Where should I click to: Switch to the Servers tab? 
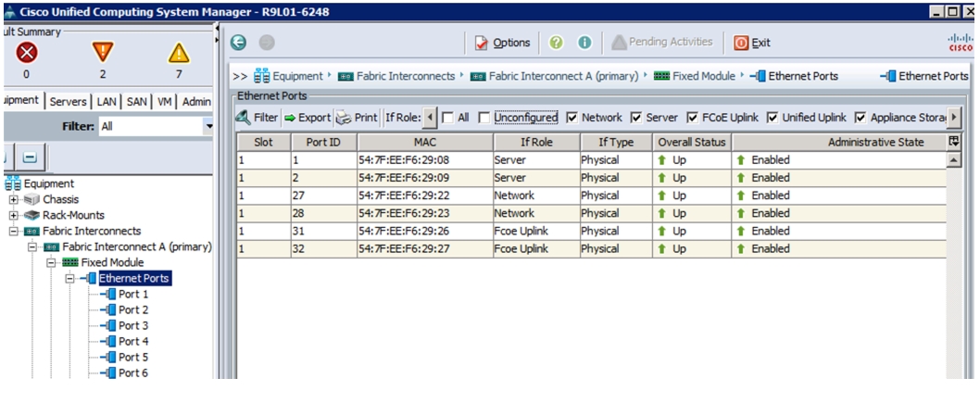[69, 101]
